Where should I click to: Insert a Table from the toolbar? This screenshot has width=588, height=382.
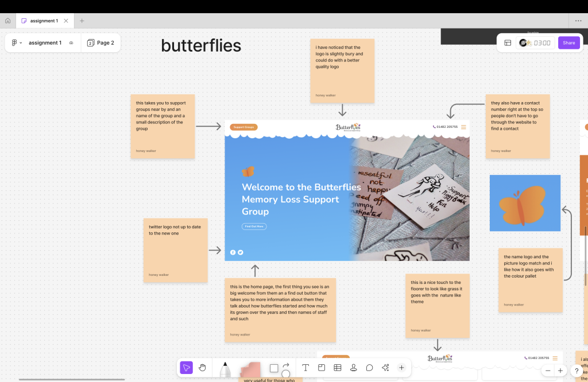coord(338,368)
